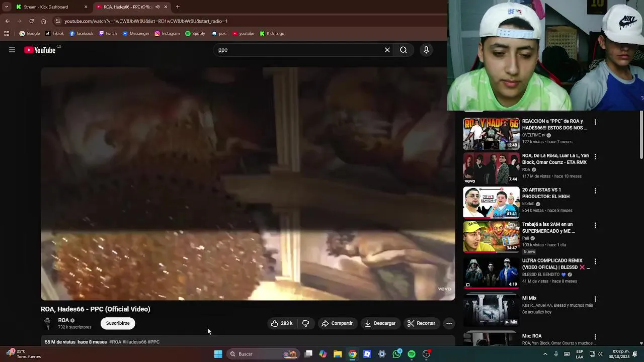This screenshot has height=362, width=644.
Task: Open ROA channel name link
Action: click(x=63, y=320)
